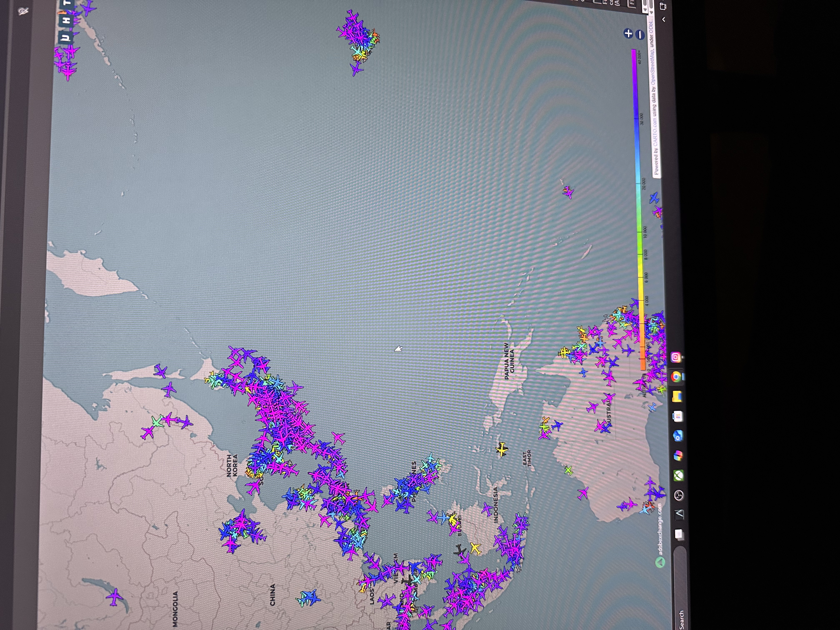Click the H map button
This screenshot has height=630, width=840.
(x=66, y=20)
